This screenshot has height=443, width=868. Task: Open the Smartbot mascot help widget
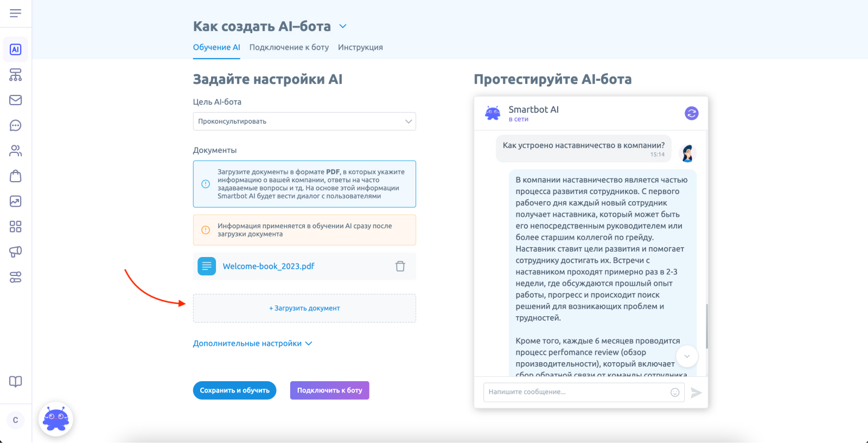point(56,419)
